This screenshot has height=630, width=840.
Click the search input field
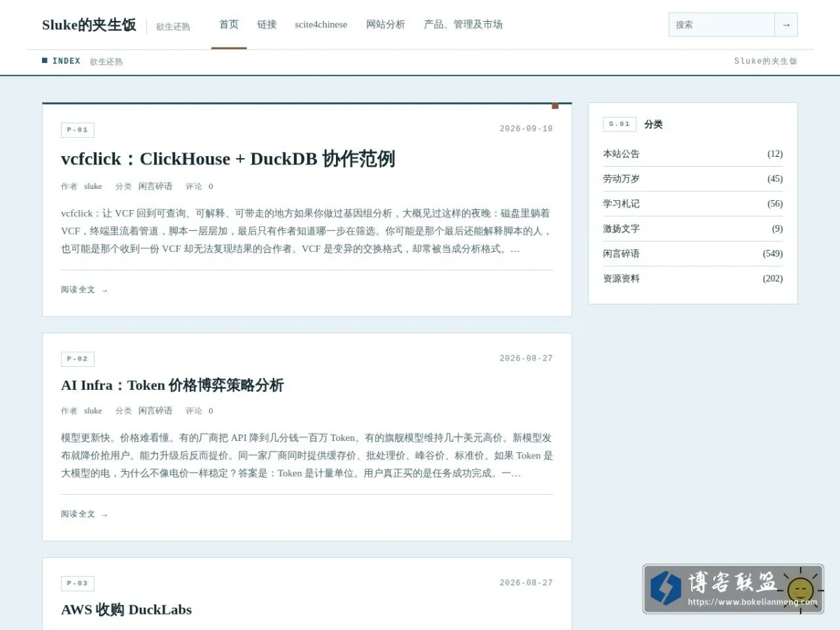tap(722, 24)
